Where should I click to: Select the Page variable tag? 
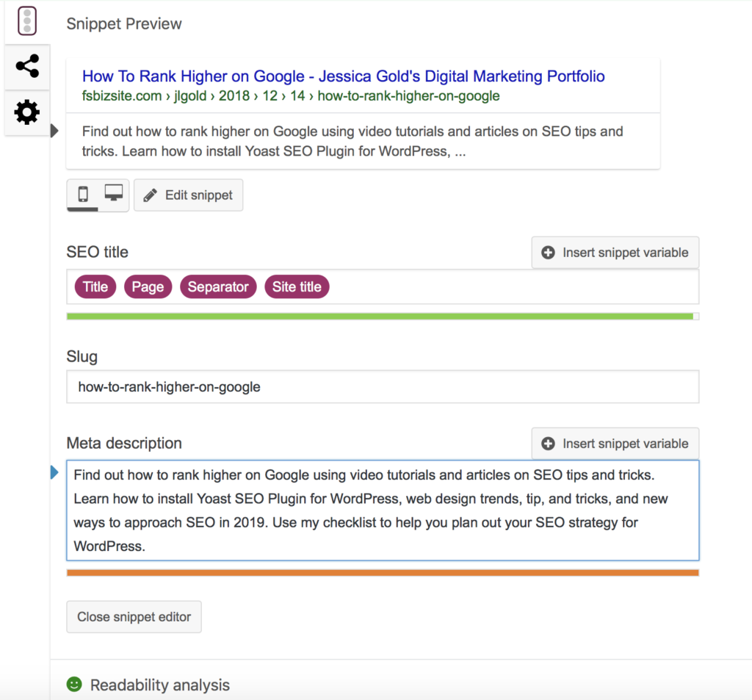coord(148,287)
